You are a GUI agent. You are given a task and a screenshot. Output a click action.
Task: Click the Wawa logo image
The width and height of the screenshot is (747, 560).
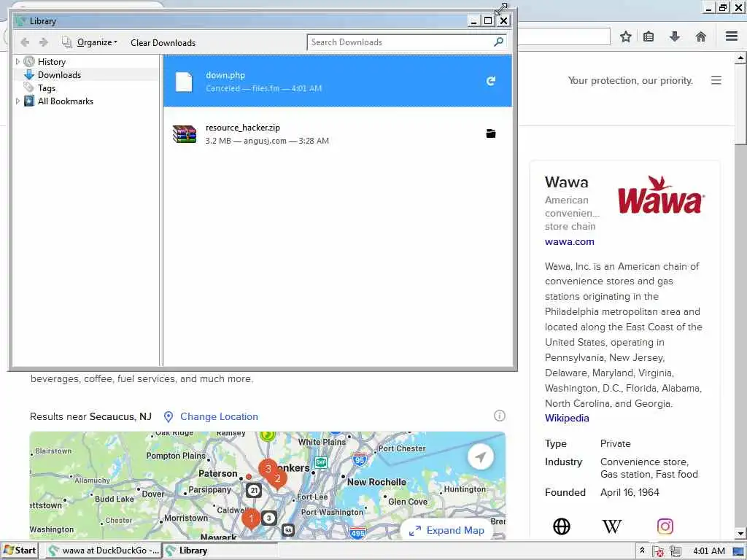tap(661, 195)
